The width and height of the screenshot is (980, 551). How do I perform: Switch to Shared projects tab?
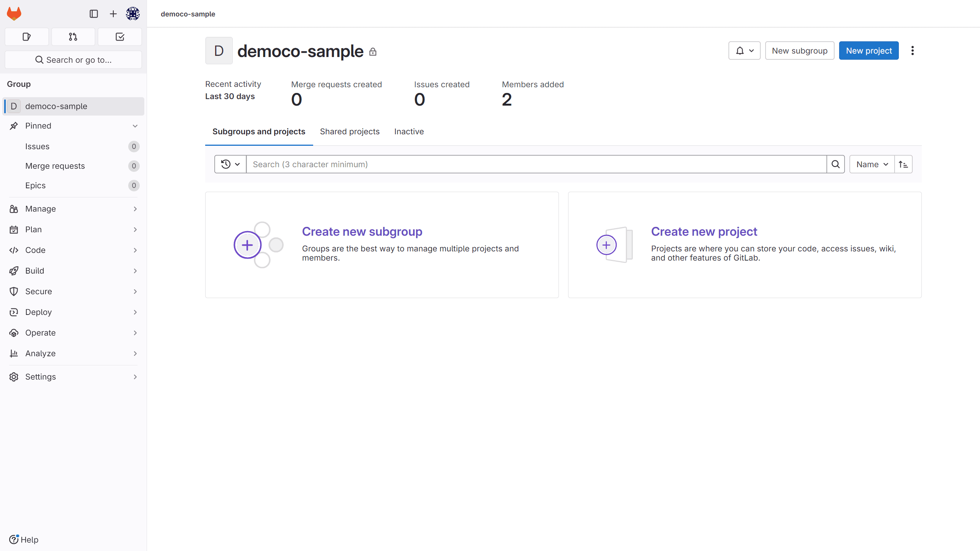click(x=350, y=132)
